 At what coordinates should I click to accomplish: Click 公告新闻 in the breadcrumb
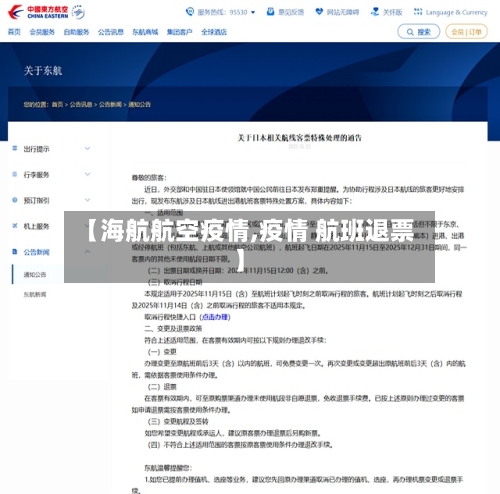point(110,105)
